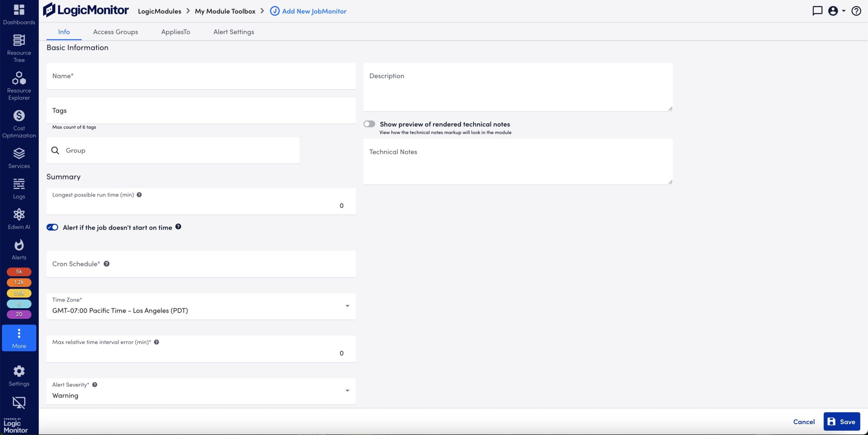
Task: Go to LogicModules via breadcrumb
Action: tap(159, 11)
